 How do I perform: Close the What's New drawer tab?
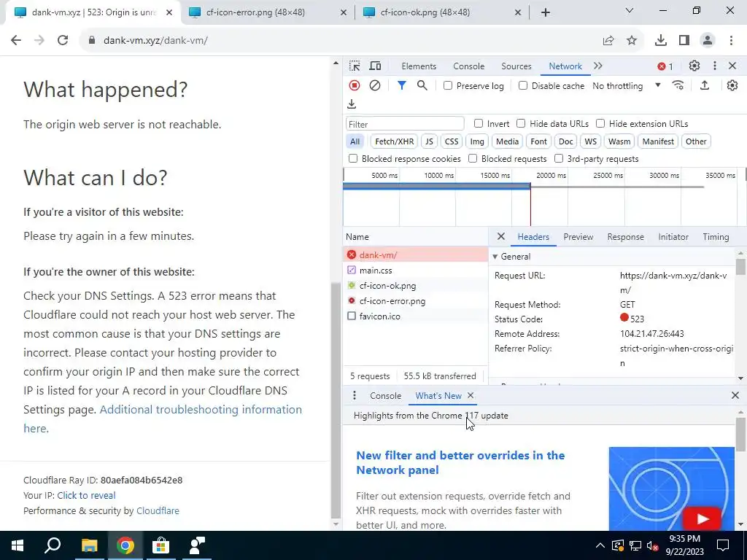tap(471, 396)
